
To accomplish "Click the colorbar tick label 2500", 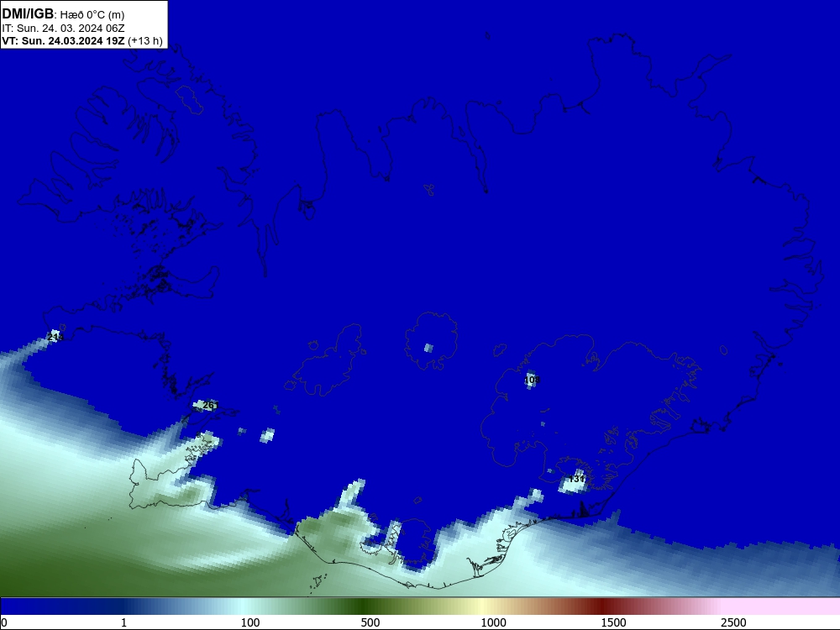I will point(733,622).
